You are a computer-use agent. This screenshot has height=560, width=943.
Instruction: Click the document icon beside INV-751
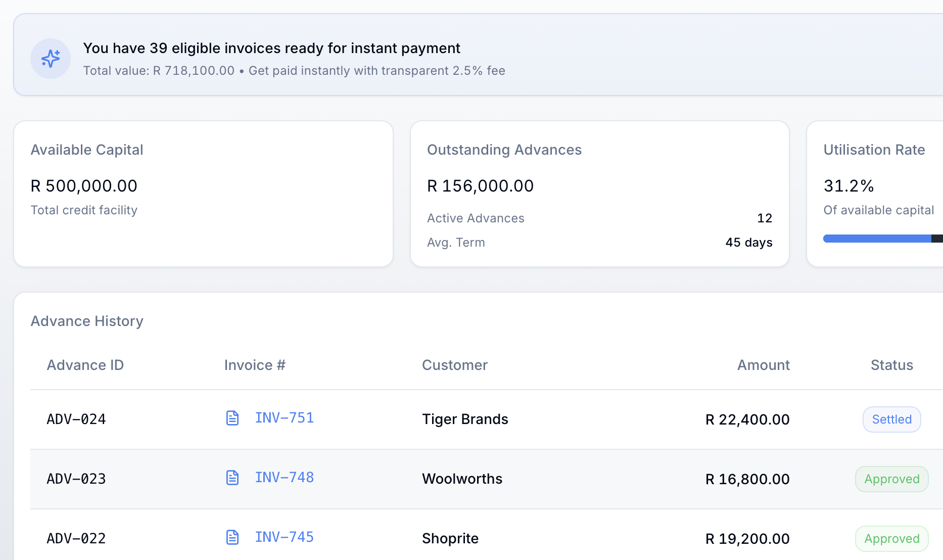tap(232, 418)
